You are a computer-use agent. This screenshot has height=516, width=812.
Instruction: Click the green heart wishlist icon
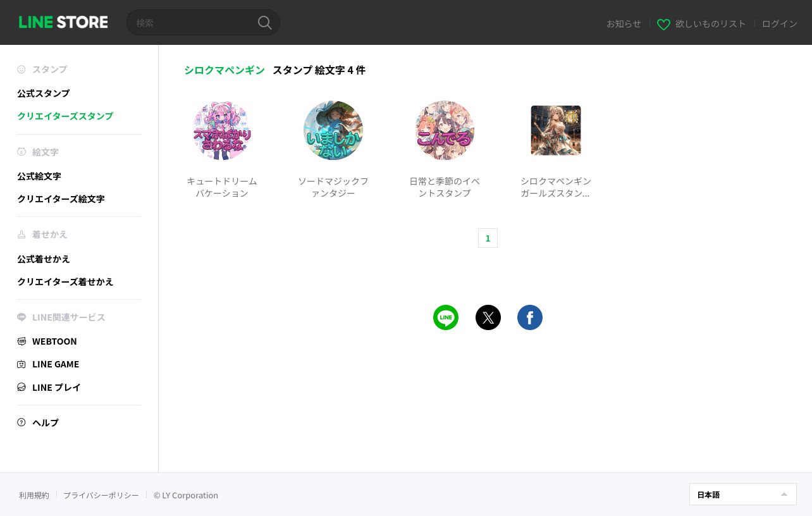[663, 24]
